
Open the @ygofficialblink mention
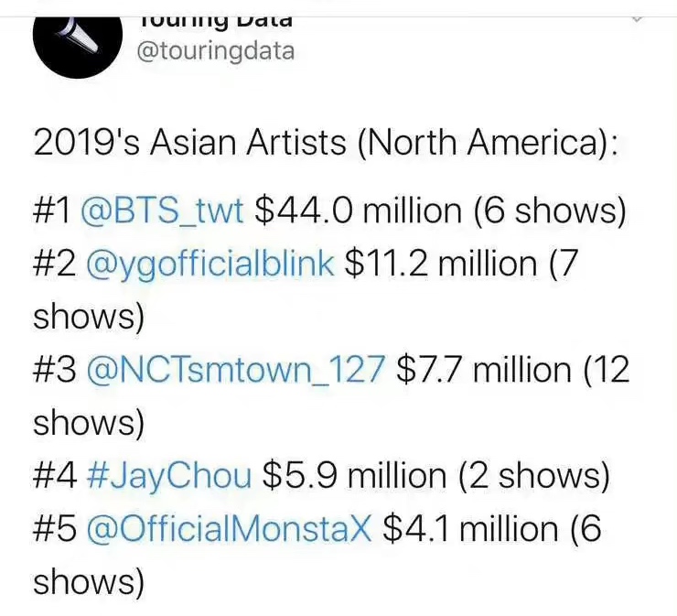[210, 265]
